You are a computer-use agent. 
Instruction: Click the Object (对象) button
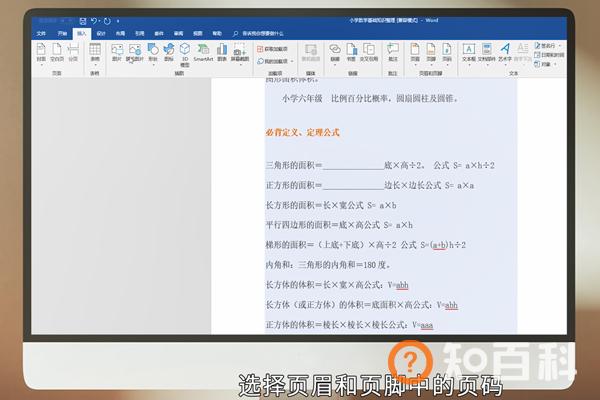[543, 64]
